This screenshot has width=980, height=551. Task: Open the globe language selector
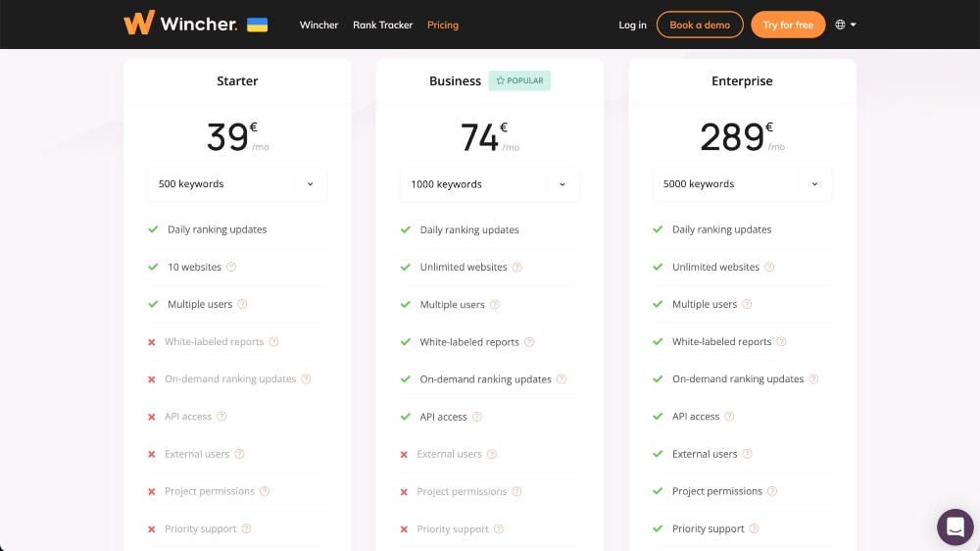click(846, 25)
